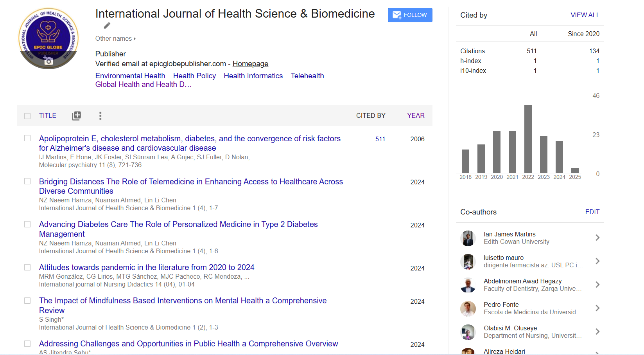
Task: Click the 2020 bar in citations chart
Action: pyautogui.click(x=497, y=152)
